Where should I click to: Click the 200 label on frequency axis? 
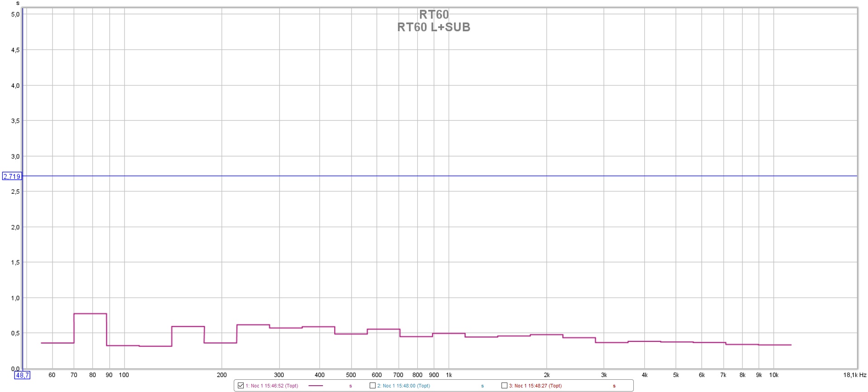222,375
